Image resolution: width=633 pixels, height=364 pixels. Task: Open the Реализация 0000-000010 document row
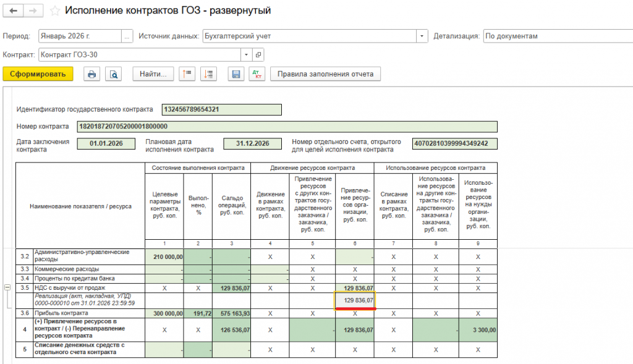point(85,300)
